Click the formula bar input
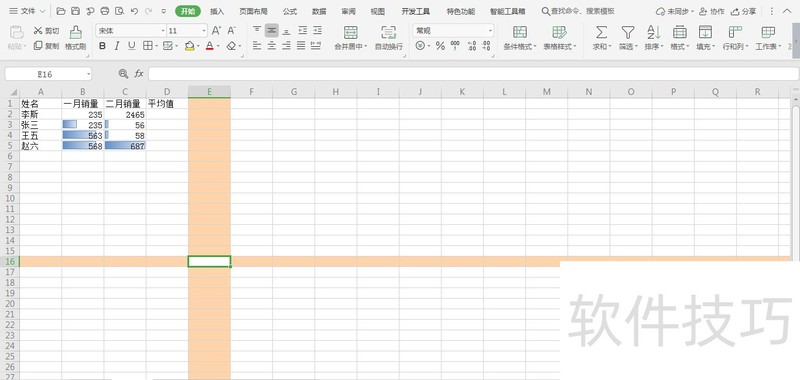Image resolution: width=800 pixels, height=380 pixels. pos(473,74)
